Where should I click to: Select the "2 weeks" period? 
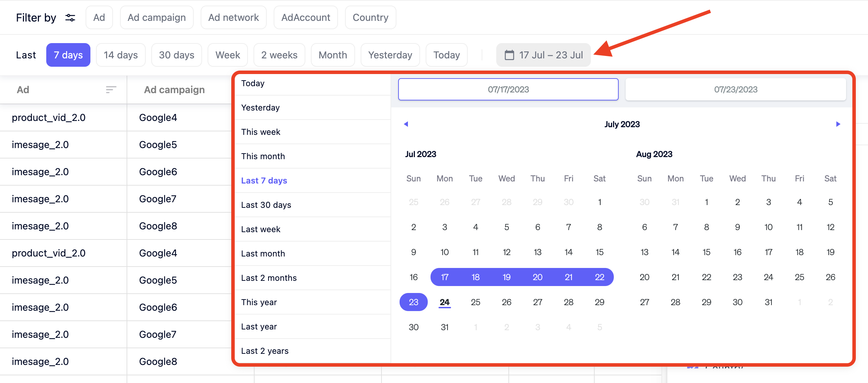pyautogui.click(x=279, y=55)
